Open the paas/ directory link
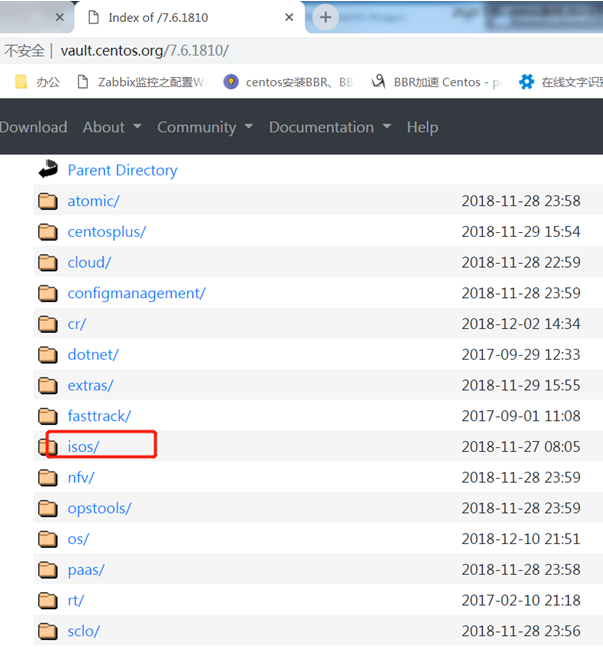The image size is (603, 647). pos(86,570)
